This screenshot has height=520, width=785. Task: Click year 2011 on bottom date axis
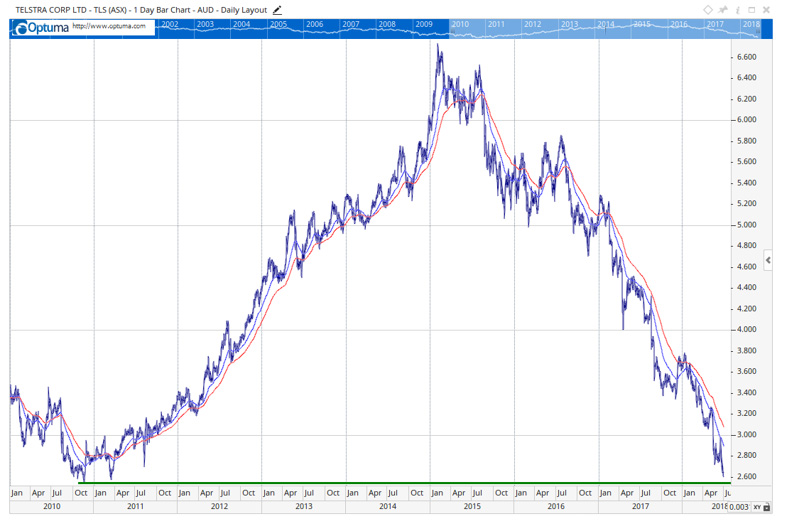pos(135,506)
